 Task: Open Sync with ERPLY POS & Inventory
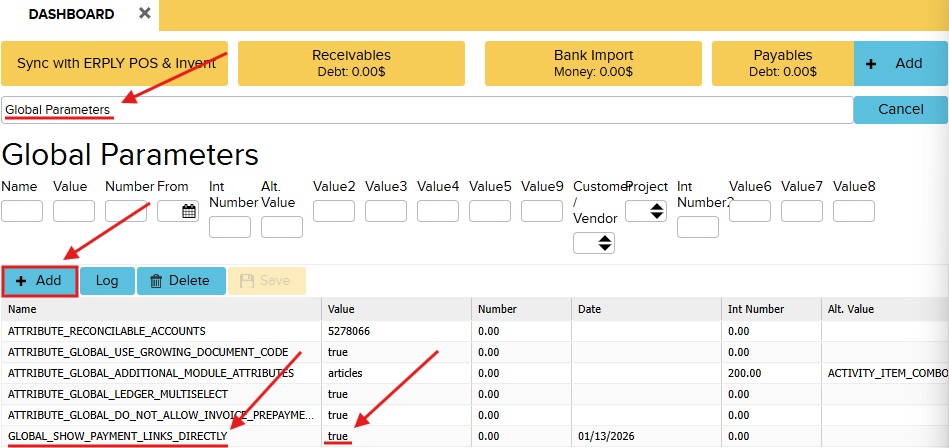[116, 63]
